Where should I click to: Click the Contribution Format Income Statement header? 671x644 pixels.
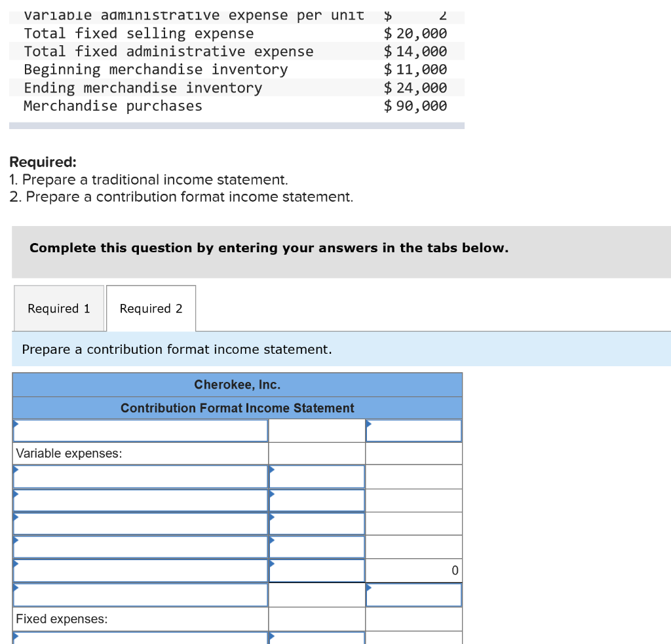[237, 407]
